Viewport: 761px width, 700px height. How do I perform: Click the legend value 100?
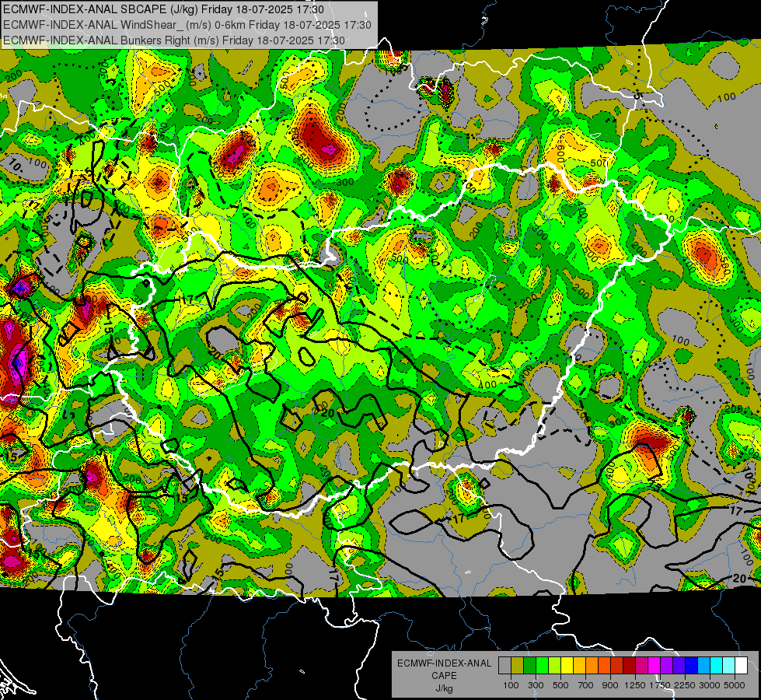[511, 685]
